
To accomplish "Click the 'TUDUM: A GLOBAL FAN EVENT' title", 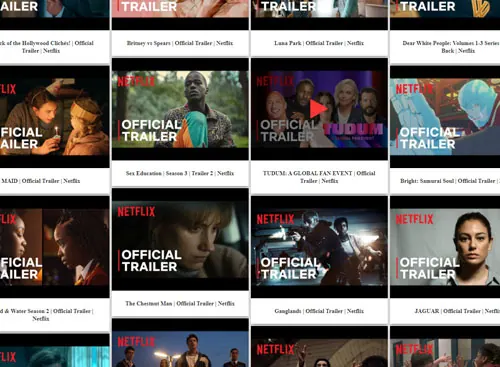I will coord(319,177).
